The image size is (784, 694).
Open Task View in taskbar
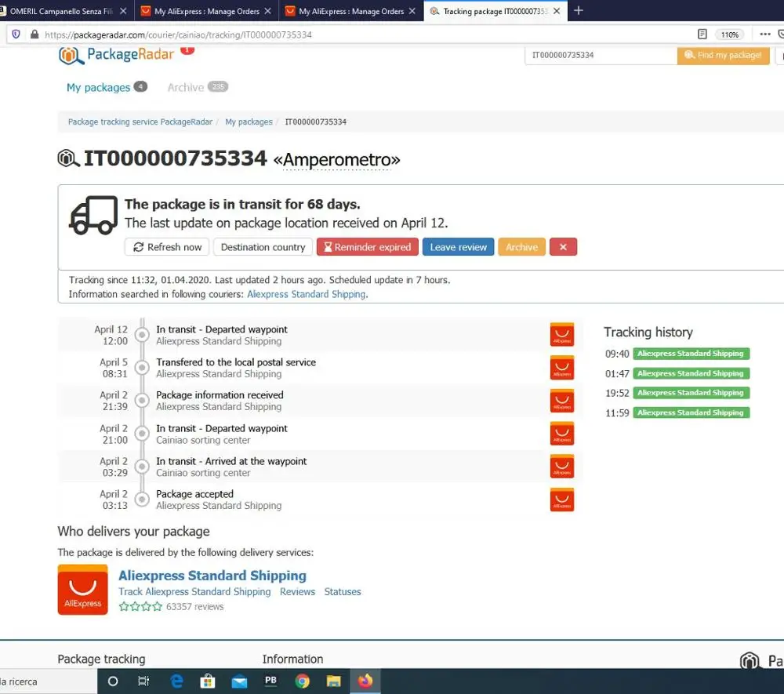[143, 681]
